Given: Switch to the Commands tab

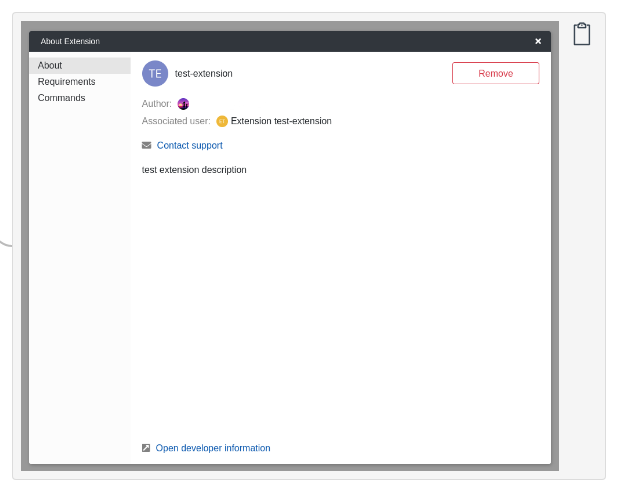Looking at the screenshot, I should [80, 98].
